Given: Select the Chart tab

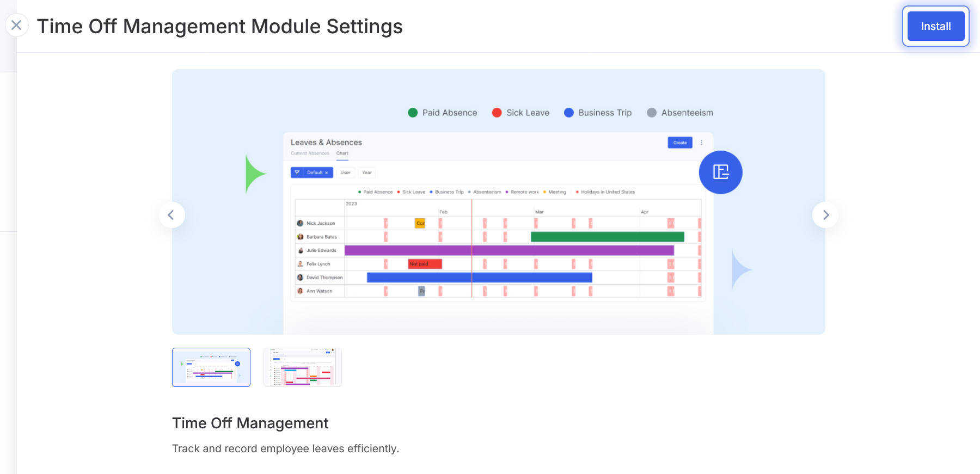Looking at the screenshot, I should pos(342,153).
